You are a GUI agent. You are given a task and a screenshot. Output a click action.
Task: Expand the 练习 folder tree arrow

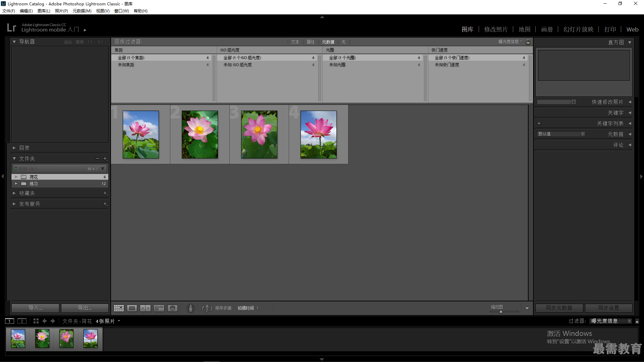(16, 184)
